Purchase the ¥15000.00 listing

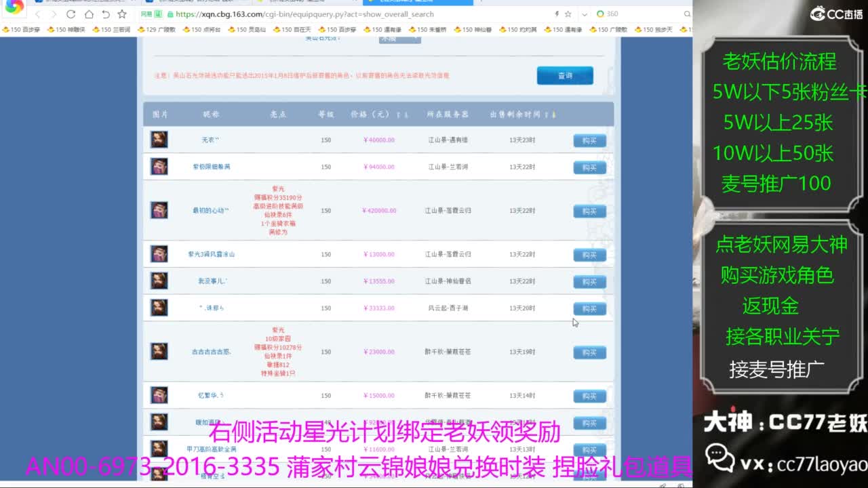click(x=589, y=396)
